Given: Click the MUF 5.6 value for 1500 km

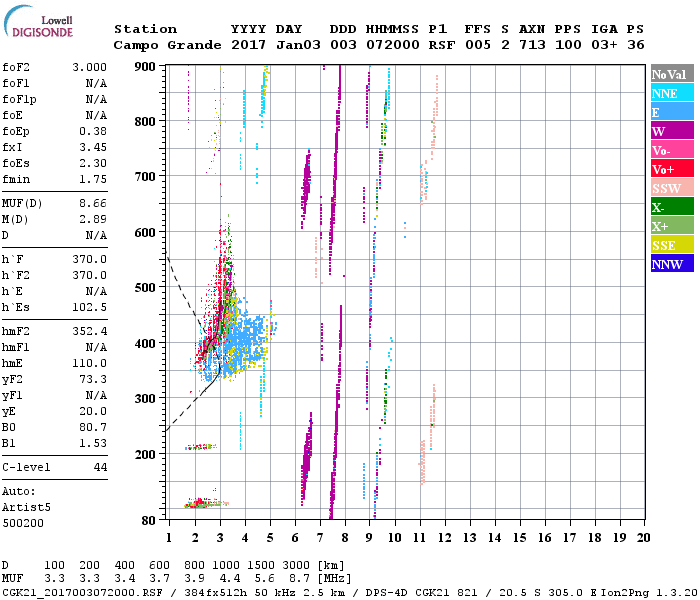Looking at the screenshot, I should 264,579.
